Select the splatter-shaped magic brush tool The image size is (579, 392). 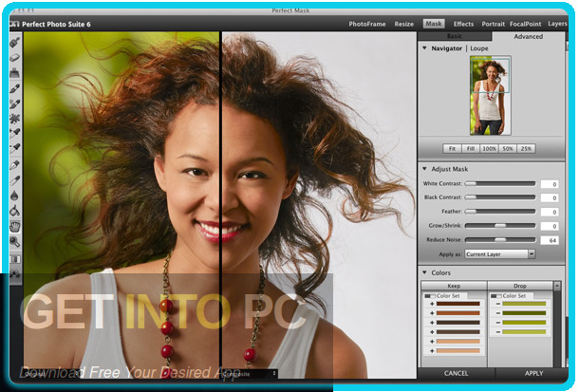(x=15, y=119)
